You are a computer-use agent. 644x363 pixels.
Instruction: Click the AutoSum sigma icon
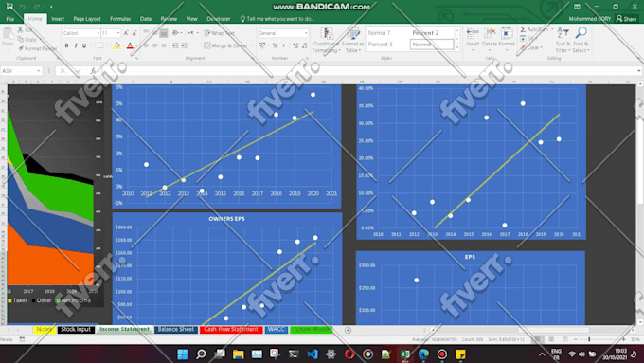[x=523, y=29]
